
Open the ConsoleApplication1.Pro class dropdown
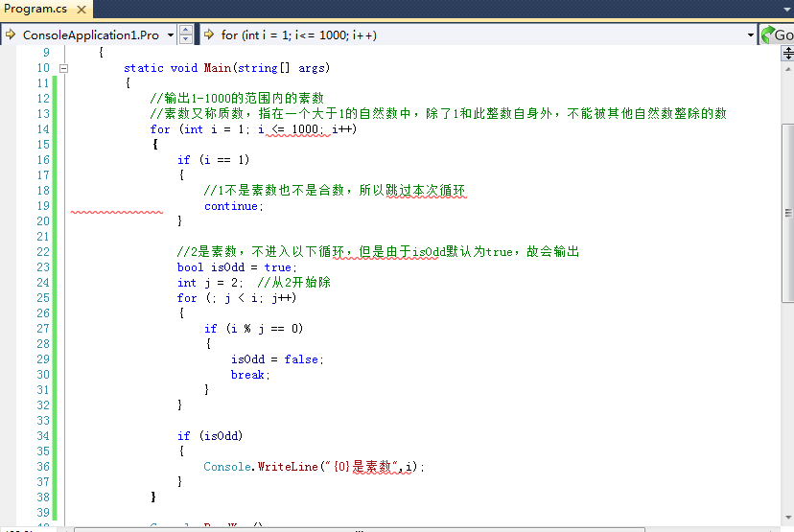tap(171, 35)
